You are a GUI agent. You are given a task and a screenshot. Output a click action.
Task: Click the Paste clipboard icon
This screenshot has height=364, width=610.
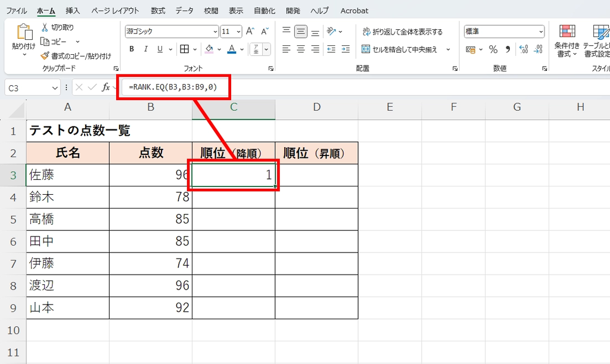(24, 32)
